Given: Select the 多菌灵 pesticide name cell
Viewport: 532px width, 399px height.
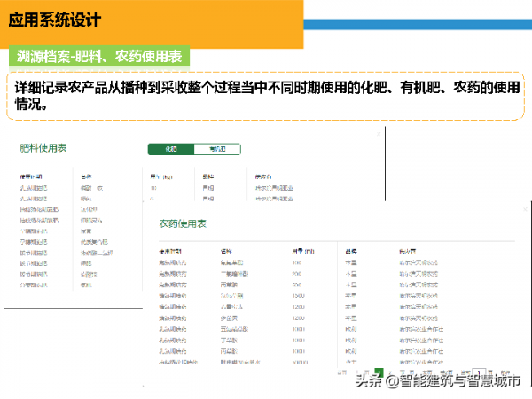Looking at the screenshot, I should [x=229, y=318].
